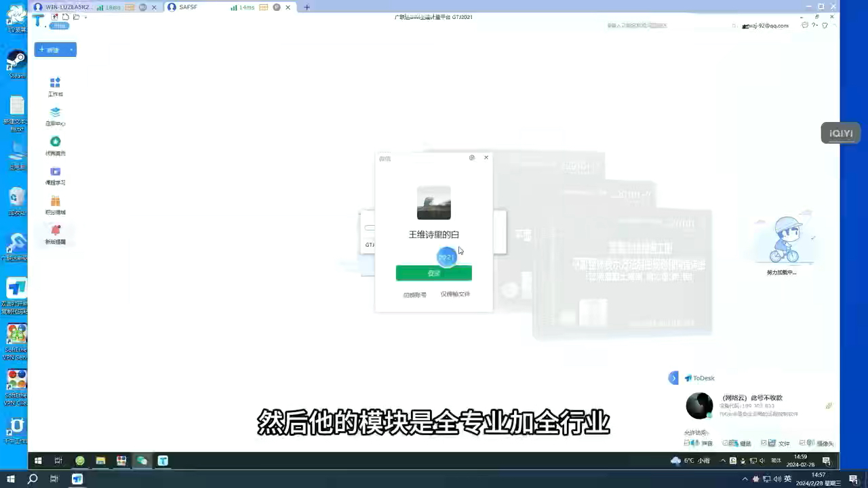
Task: Click the local volume speaker tray icon
Action: coord(776,479)
